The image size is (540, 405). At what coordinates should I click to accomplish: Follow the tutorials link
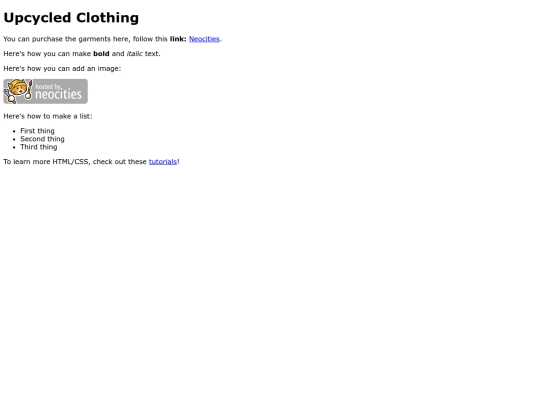[163, 162]
